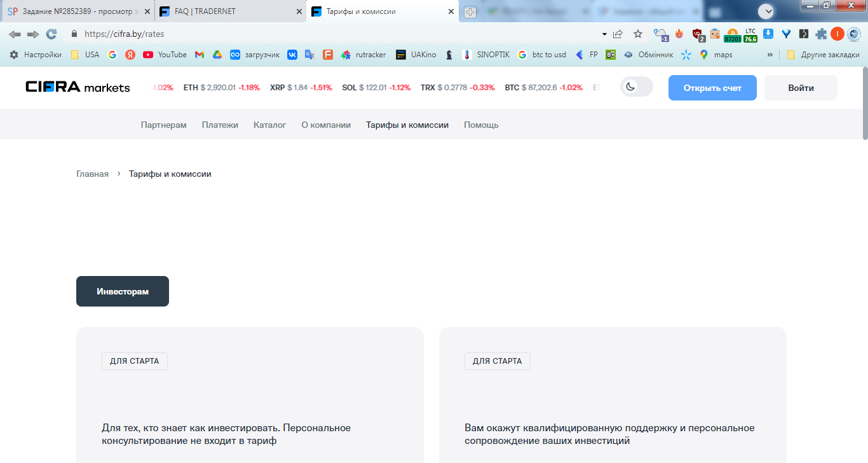Close the Тарифы и комиссии tab
The width and height of the screenshot is (868, 463).
pyautogui.click(x=451, y=11)
